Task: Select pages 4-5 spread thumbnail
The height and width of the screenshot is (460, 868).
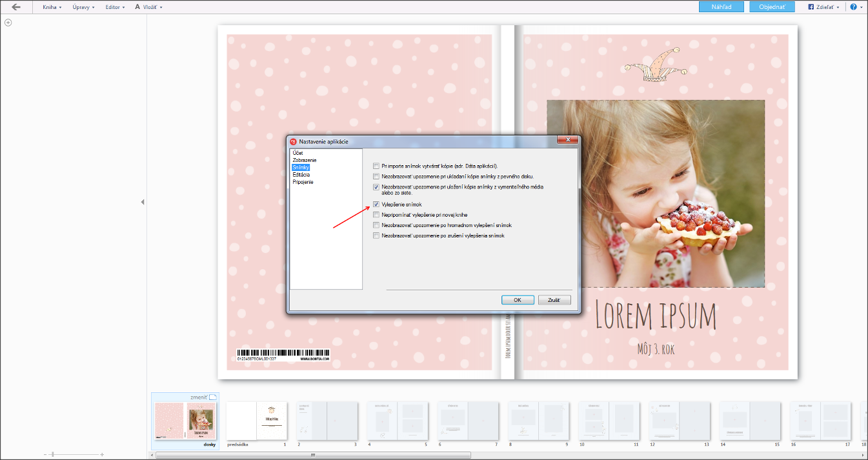Action: tap(398, 421)
